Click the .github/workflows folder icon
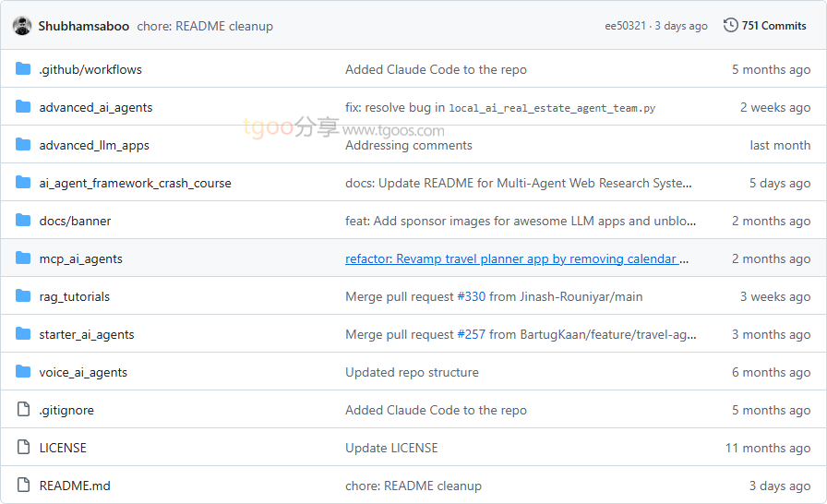Image resolution: width=827 pixels, height=504 pixels. click(x=23, y=69)
